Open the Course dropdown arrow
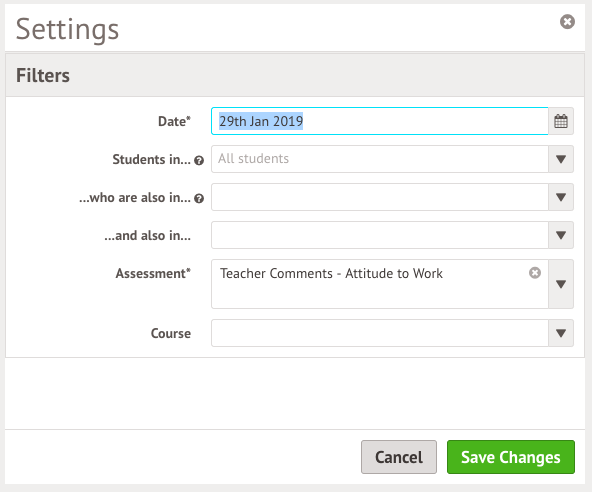Viewport: 592px width, 492px height. [x=561, y=333]
